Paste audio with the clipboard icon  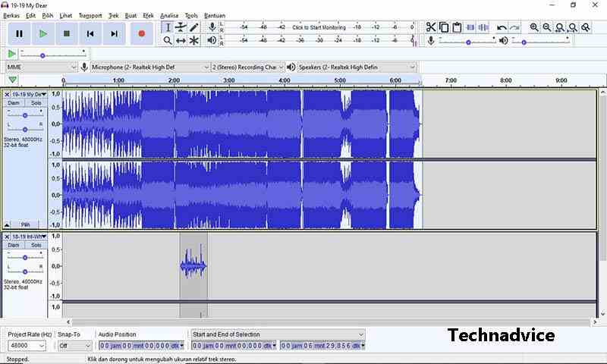pos(458,27)
